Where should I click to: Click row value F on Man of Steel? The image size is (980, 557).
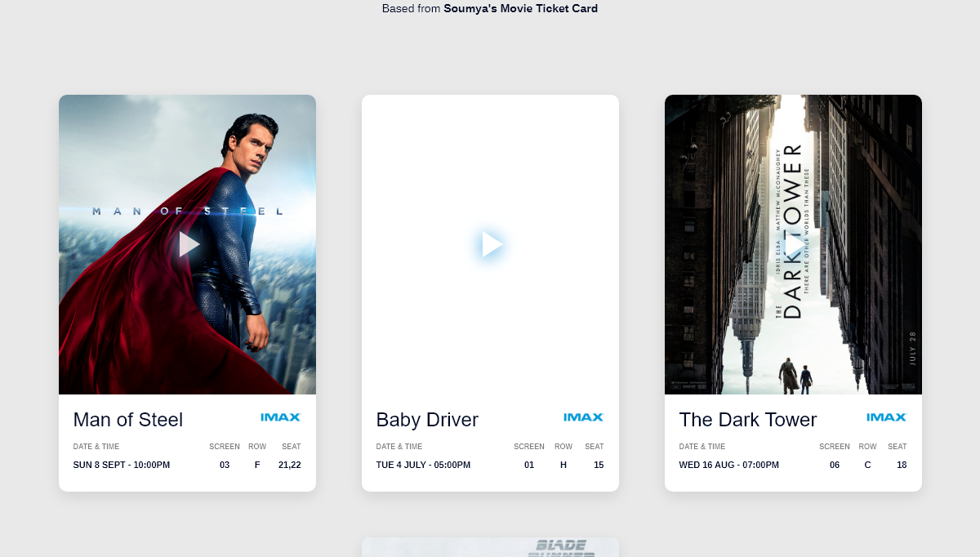coord(257,466)
